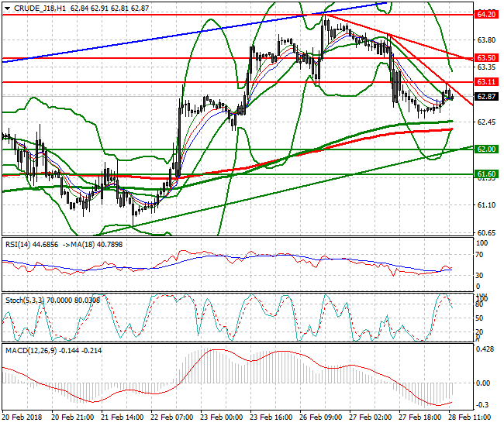This screenshot has height=426, width=504.
Task: Click the 20 Feb 2018 date label
Action: [x=22, y=417]
